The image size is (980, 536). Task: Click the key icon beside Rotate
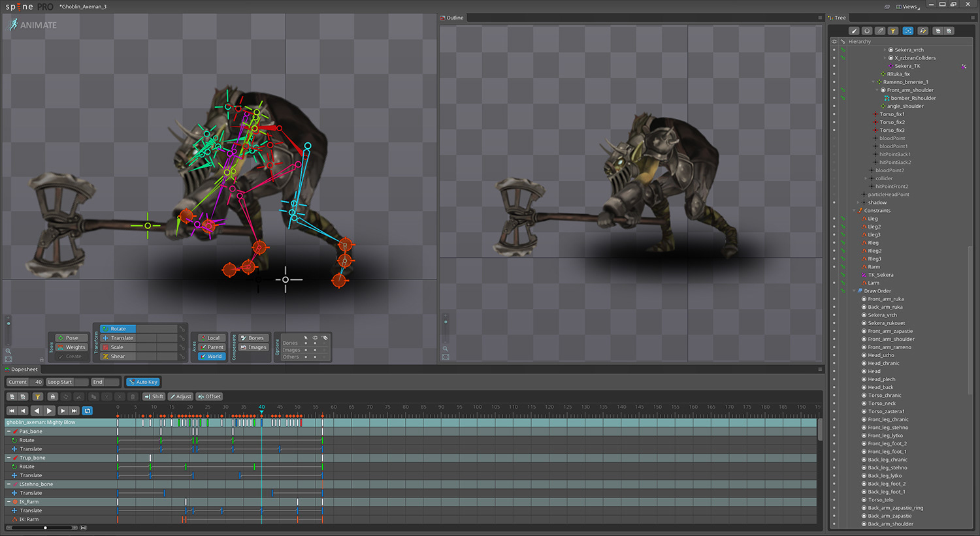[182, 329]
